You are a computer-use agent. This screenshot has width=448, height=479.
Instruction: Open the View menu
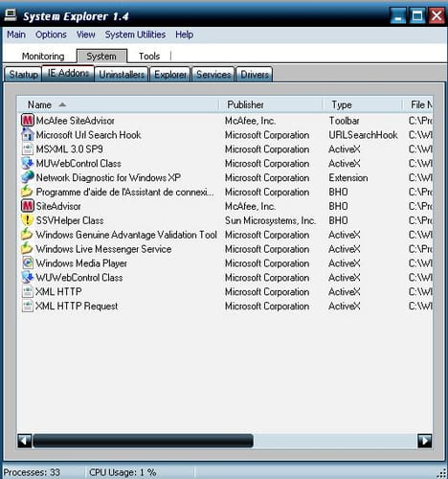pos(85,34)
